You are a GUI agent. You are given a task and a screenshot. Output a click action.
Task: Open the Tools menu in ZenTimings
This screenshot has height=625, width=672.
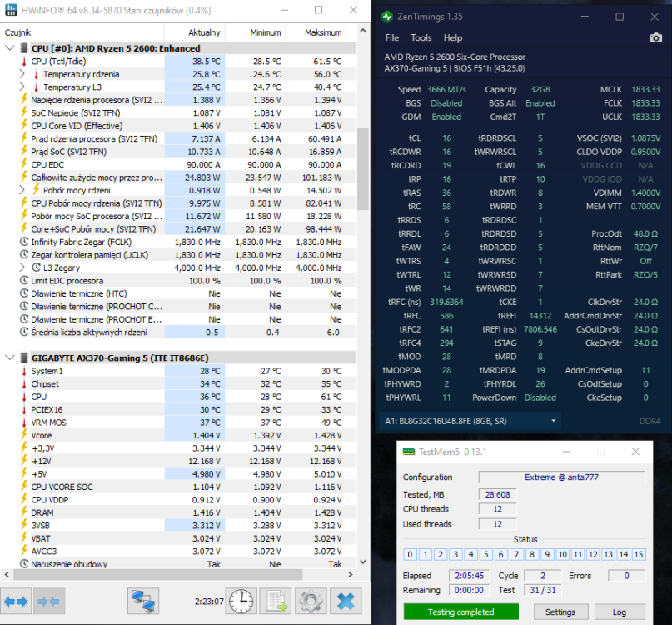(x=421, y=38)
